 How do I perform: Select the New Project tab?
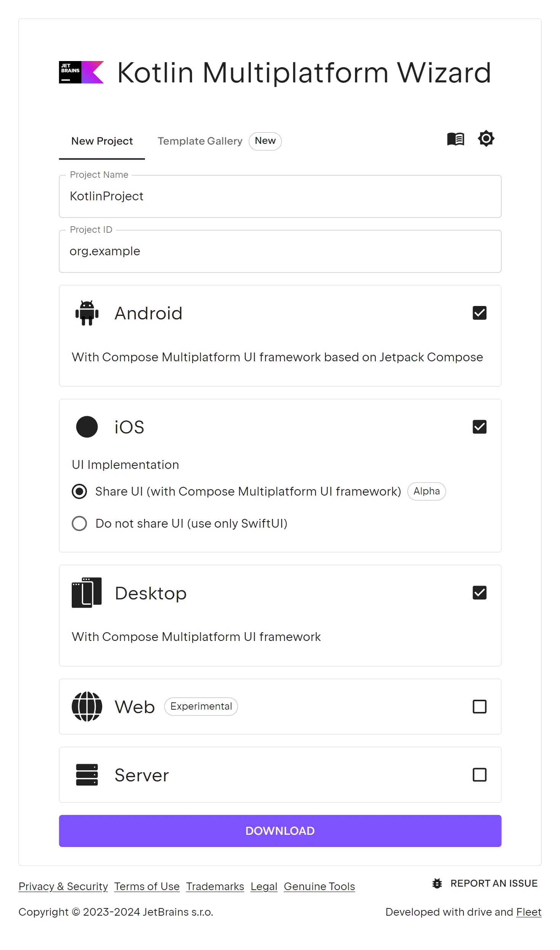(x=102, y=141)
